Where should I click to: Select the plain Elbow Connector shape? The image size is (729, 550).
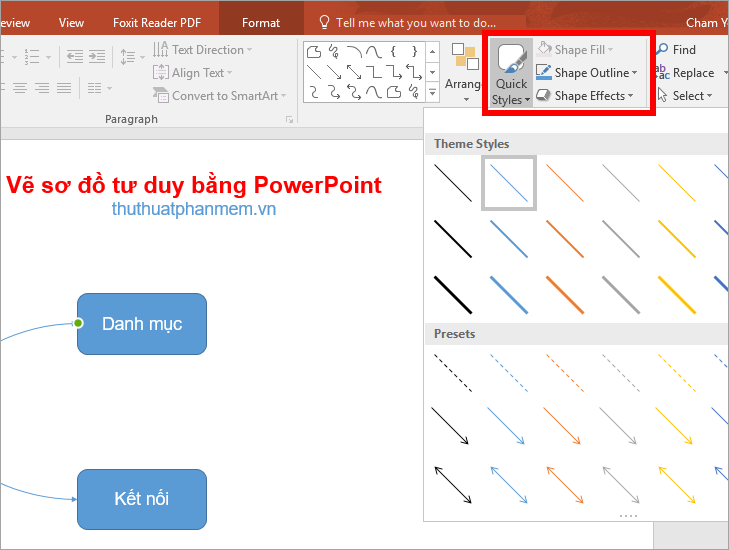pyautogui.click(x=374, y=72)
